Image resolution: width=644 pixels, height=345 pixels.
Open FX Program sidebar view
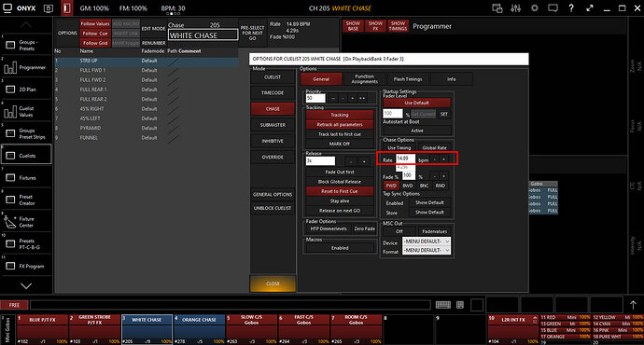pyautogui.click(x=26, y=267)
